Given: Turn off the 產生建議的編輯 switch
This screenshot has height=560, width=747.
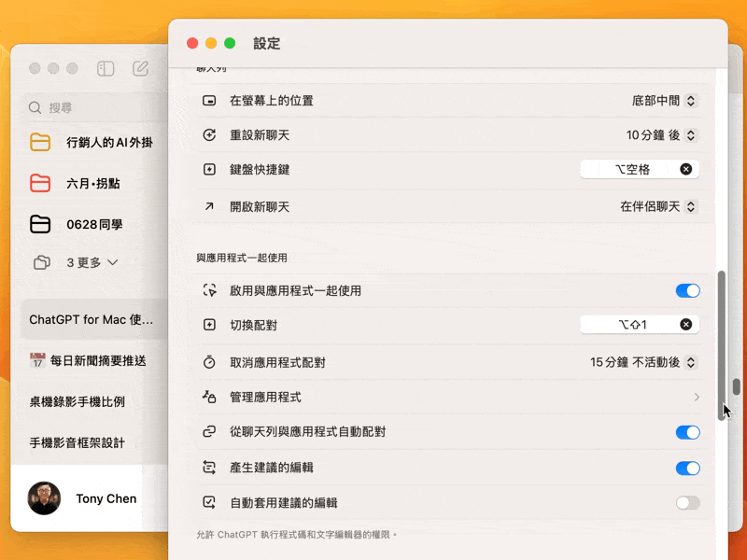Looking at the screenshot, I should click(x=687, y=468).
